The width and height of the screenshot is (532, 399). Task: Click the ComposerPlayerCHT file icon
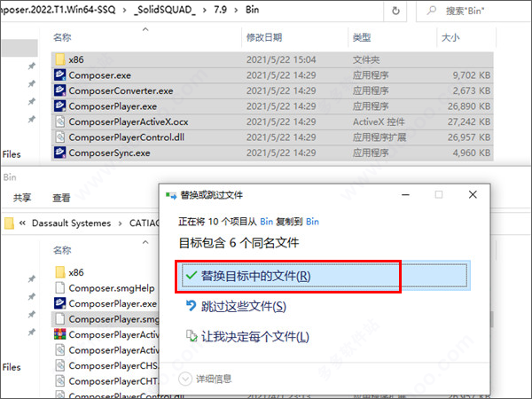click(60, 381)
